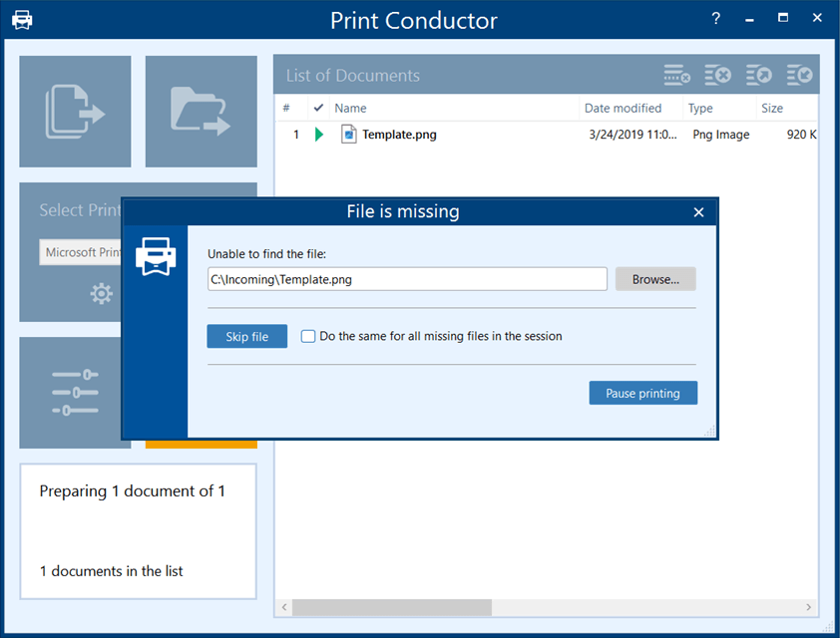Sort by the Date modified column header
Screen dimensions: 840x638
coord(630,108)
